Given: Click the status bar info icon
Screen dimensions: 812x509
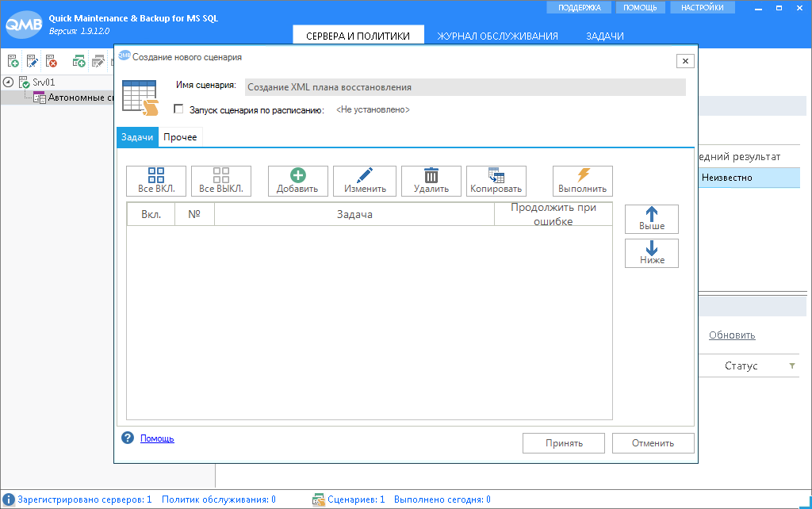Looking at the screenshot, I should click(9, 499).
